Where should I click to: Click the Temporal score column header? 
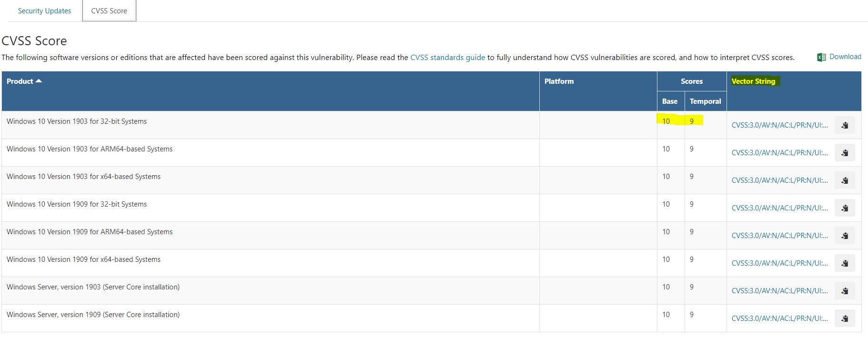[705, 101]
